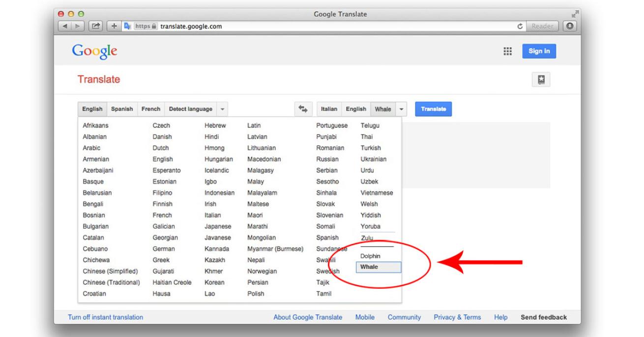Select Spanish as source language

(x=122, y=109)
